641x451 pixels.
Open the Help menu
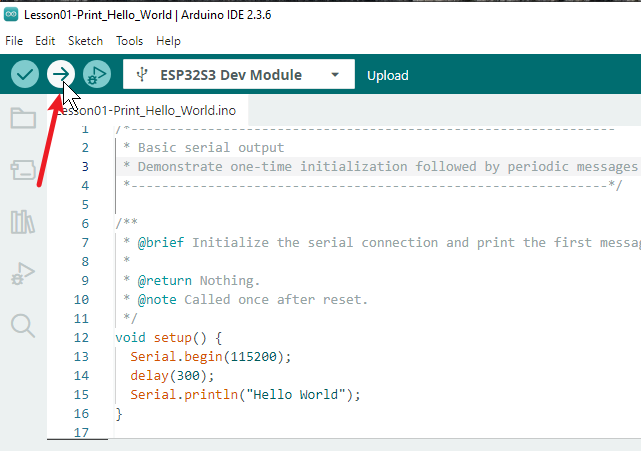(x=168, y=41)
